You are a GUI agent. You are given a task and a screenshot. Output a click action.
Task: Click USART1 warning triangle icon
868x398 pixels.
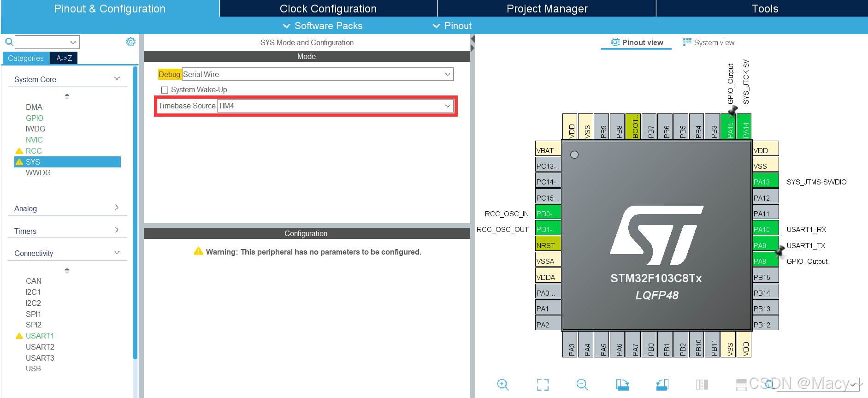click(19, 336)
